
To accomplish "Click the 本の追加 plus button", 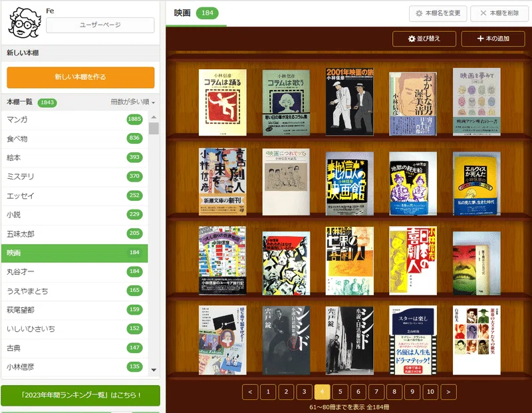I will (x=493, y=39).
